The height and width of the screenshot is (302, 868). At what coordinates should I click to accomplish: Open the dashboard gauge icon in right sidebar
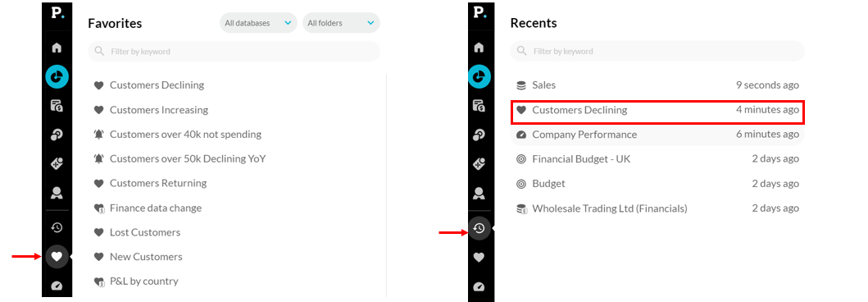[x=479, y=286]
